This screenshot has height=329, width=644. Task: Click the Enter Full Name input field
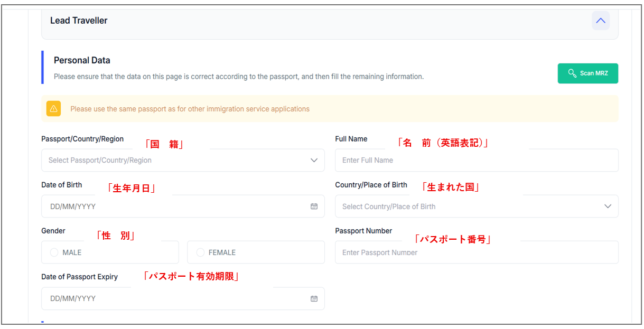pos(475,161)
